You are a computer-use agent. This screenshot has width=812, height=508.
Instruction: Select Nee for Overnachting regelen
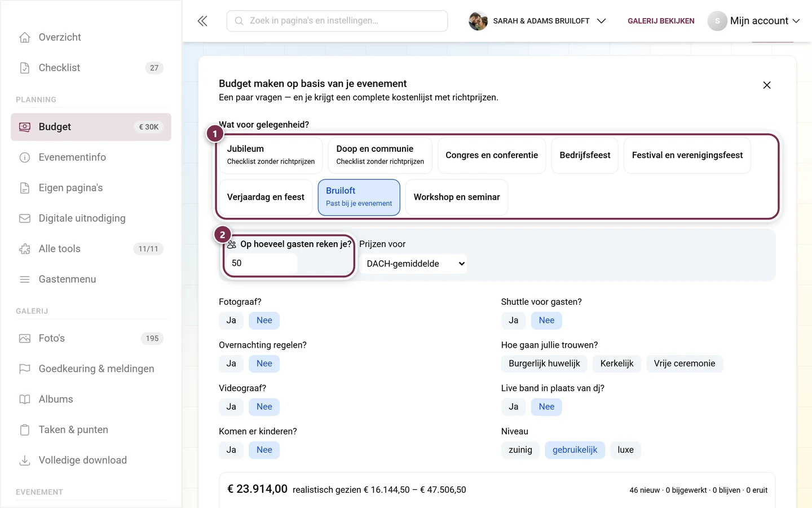264,364
